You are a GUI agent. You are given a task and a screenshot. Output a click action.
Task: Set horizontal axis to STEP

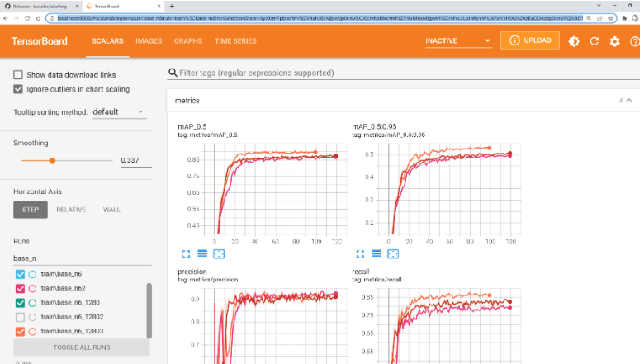pyautogui.click(x=31, y=210)
